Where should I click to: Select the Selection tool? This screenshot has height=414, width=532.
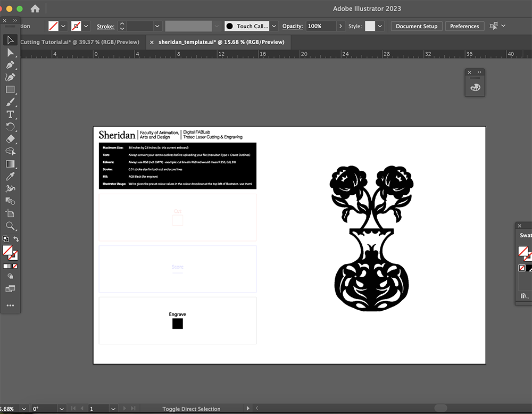pyautogui.click(x=10, y=40)
